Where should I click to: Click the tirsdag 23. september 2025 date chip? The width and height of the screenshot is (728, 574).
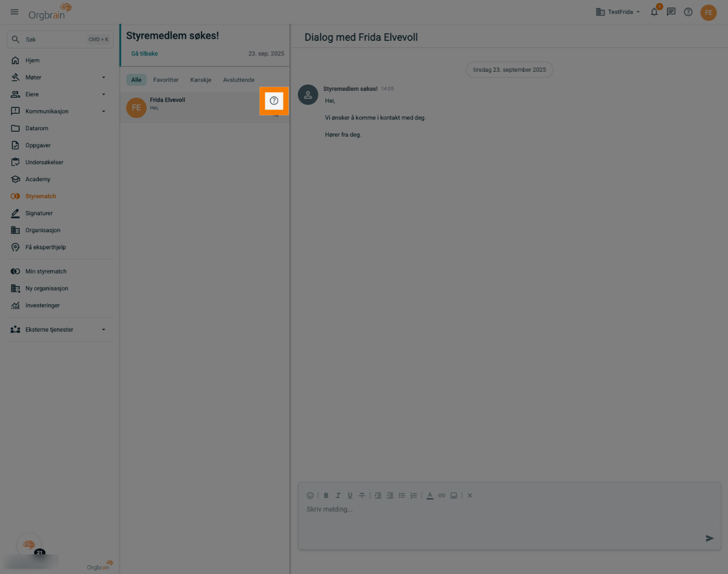tap(509, 70)
